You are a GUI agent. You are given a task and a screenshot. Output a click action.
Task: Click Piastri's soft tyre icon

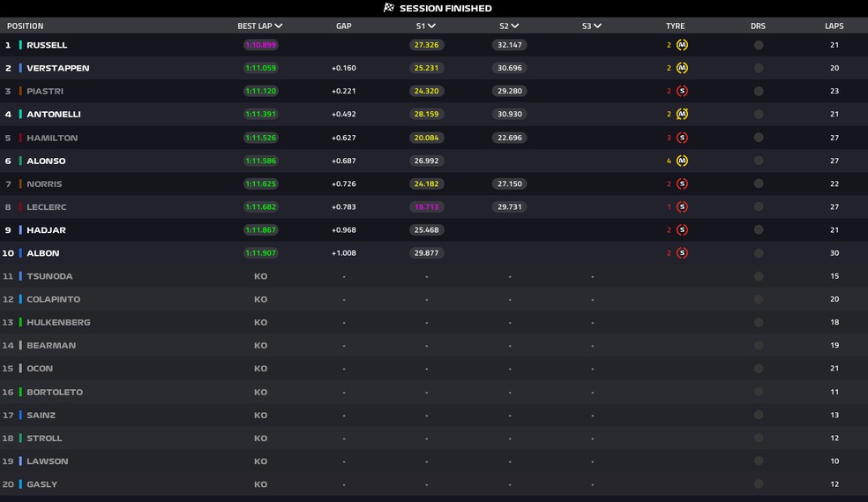[x=682, y=91]
